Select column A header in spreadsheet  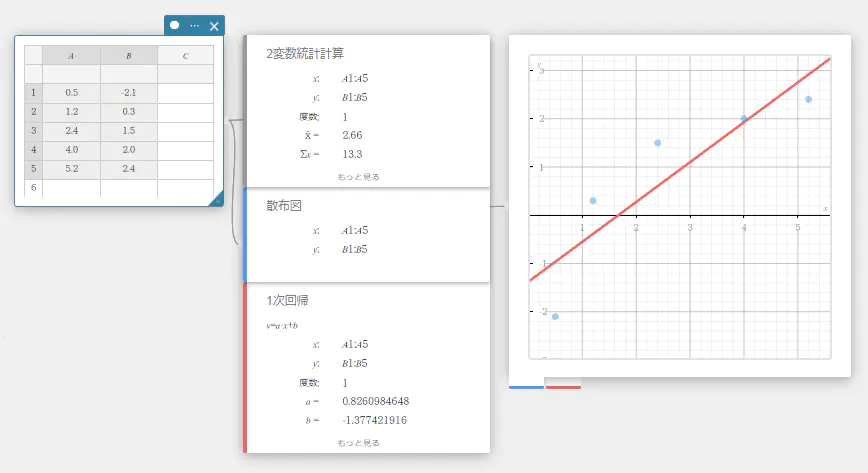pos(71,55)
